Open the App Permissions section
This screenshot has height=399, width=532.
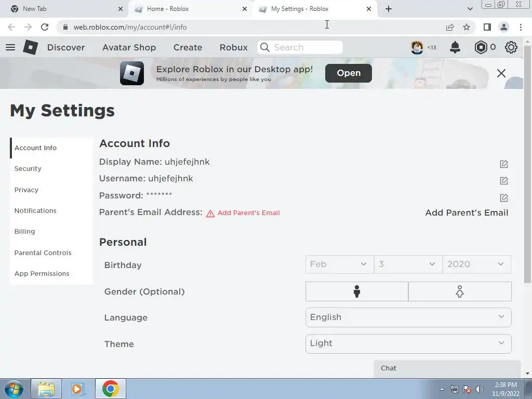tap(42, 273)
